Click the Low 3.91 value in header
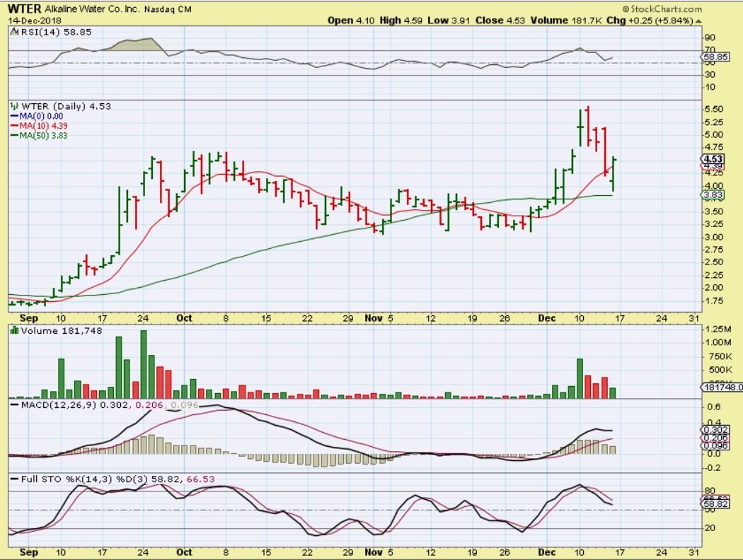 tap(449, 21)
